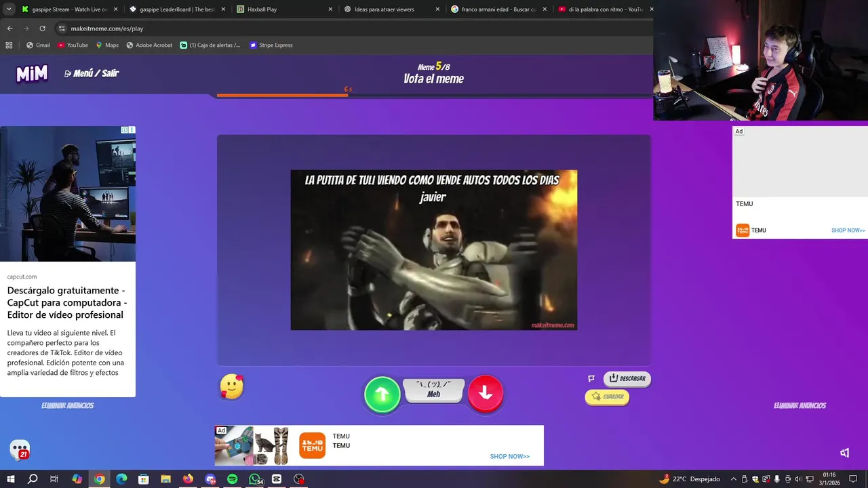Toggle the sound speaker icon
This screenshot has width=868, height=488.
point(845,453)
